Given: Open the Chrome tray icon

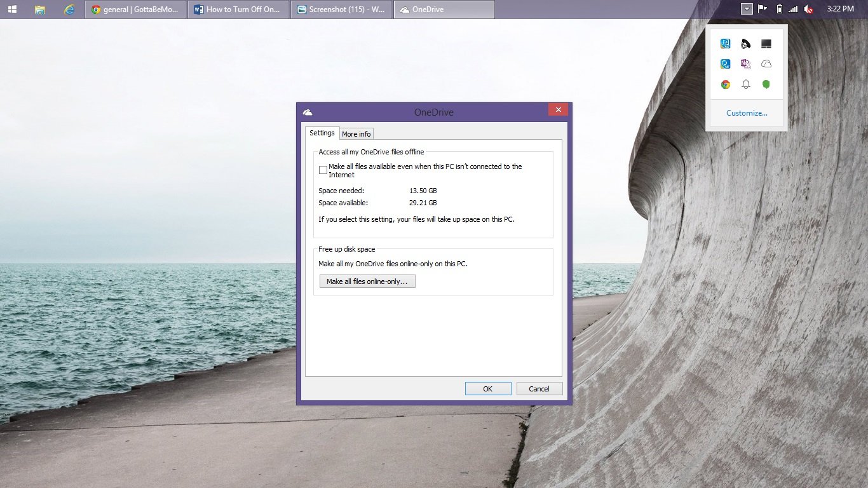Looking at the screenshot, I should tap(726, 85).
